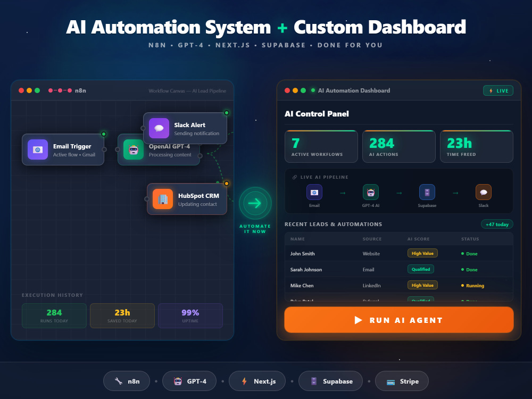Screen dimensions: 532x399
Task: Click the Email Trigger node icon
Action: click(38, 149)
